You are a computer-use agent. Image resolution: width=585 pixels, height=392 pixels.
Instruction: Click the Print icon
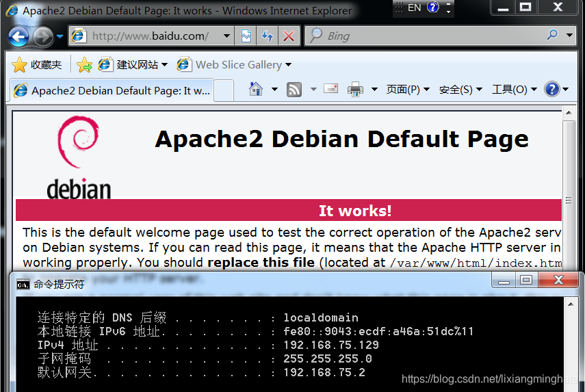point(355,90)
